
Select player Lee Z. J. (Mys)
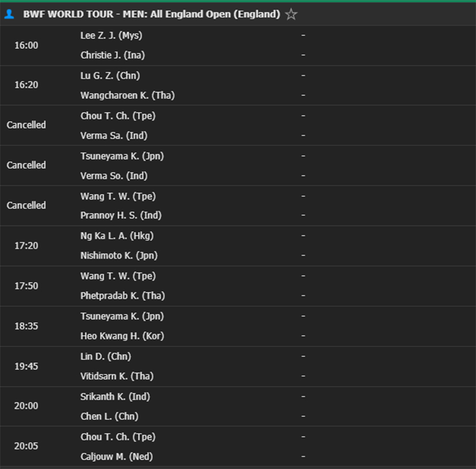[111, 35]
